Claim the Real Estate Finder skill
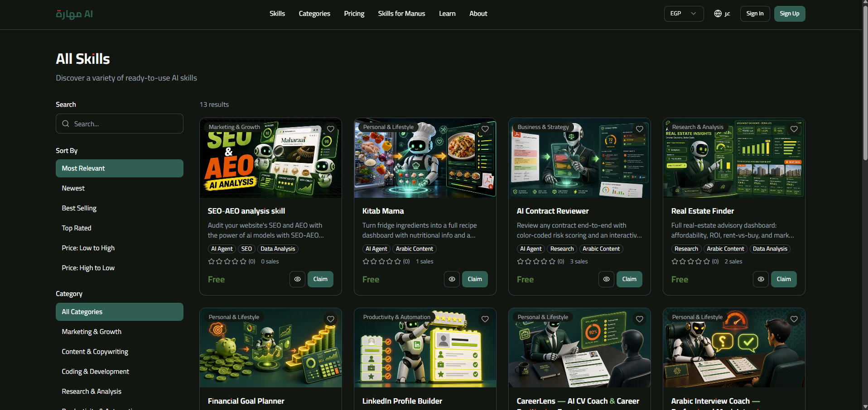 784,279
